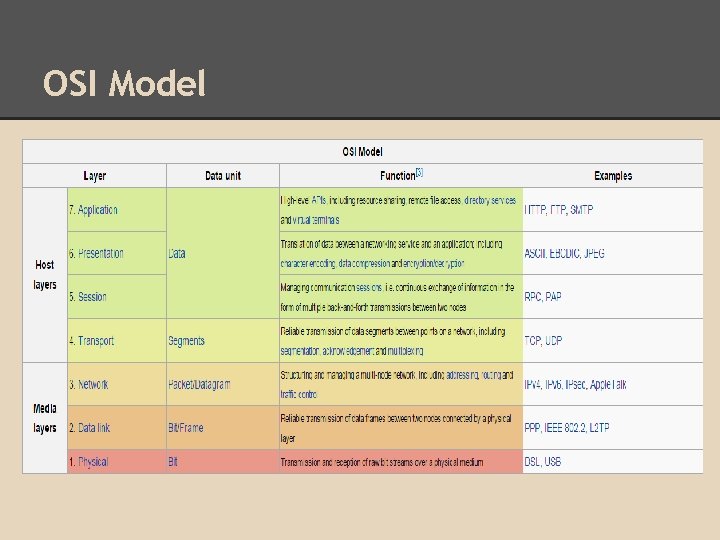Click the 7. Application layer link

pyautogui.click(x=93, y=210)
